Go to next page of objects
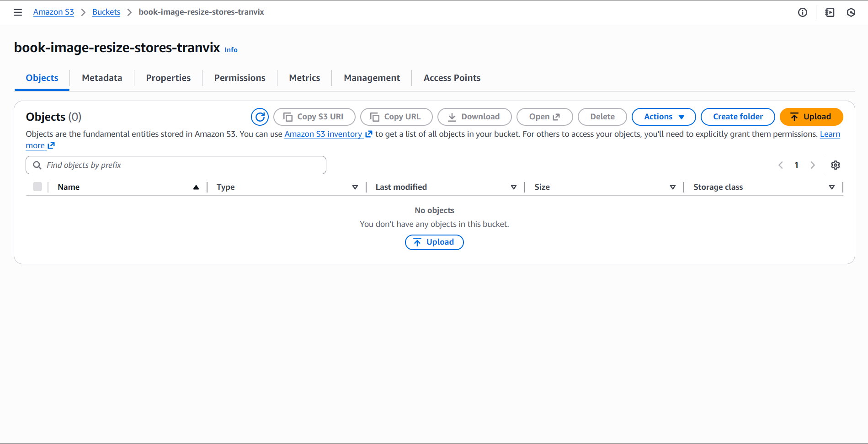This screenshot has height=444, width=868. click(x=813, y=165)
